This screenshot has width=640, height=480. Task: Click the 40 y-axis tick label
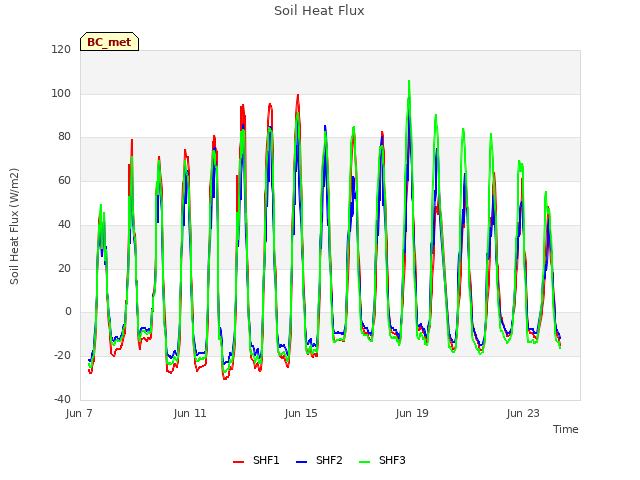64,224
